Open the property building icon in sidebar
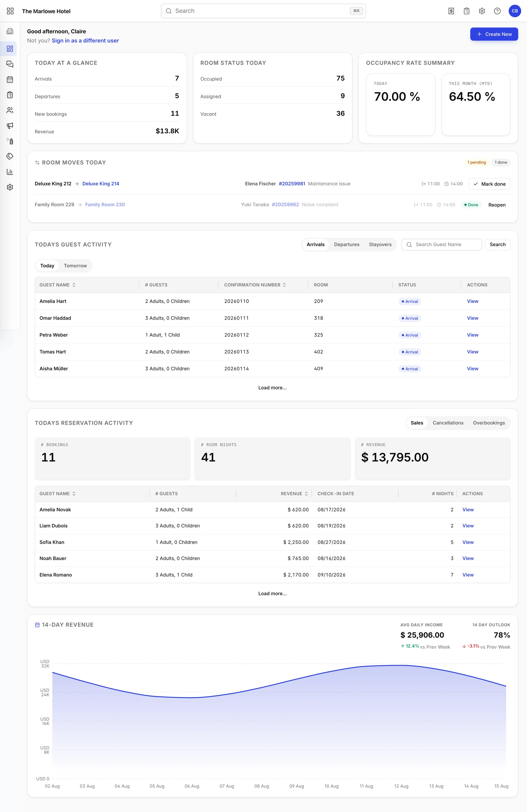Screen dimensions: 527x812 click(x=10, y=31)
